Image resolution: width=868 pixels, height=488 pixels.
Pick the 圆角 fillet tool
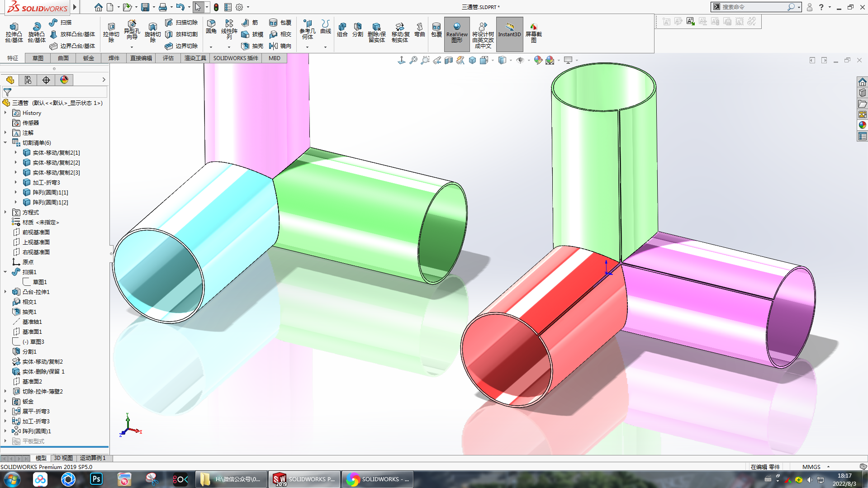click(211, 27)
